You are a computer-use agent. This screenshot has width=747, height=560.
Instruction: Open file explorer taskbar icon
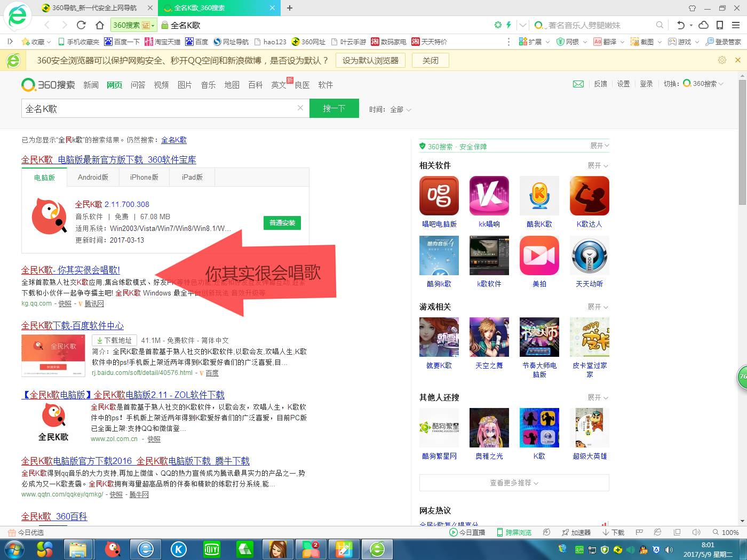point(78,549)
